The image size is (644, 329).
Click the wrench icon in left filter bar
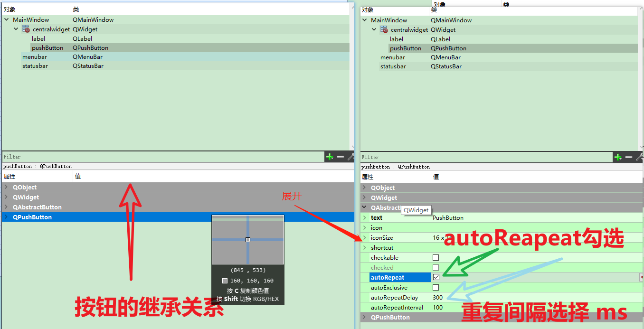(x=350, y=157)
